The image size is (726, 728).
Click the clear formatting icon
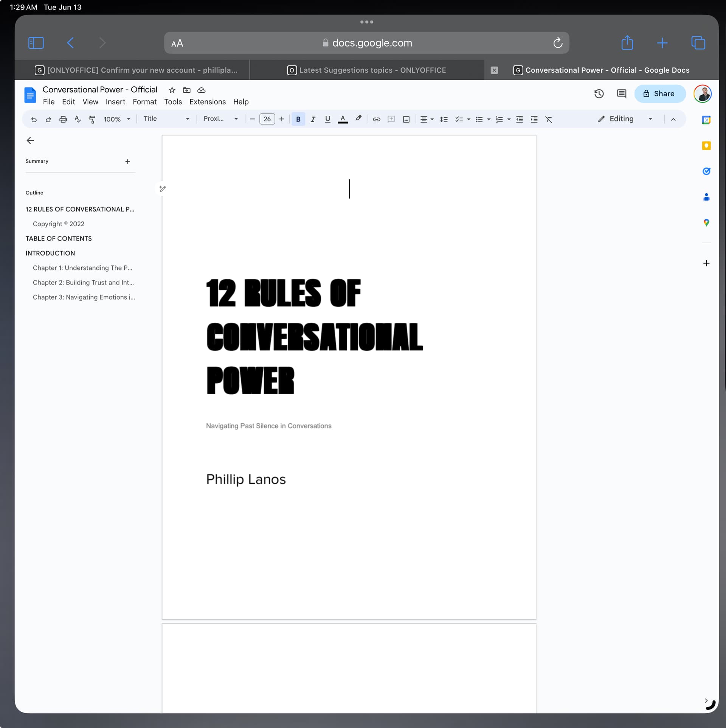pyautogui.click(x=549, y=120)
